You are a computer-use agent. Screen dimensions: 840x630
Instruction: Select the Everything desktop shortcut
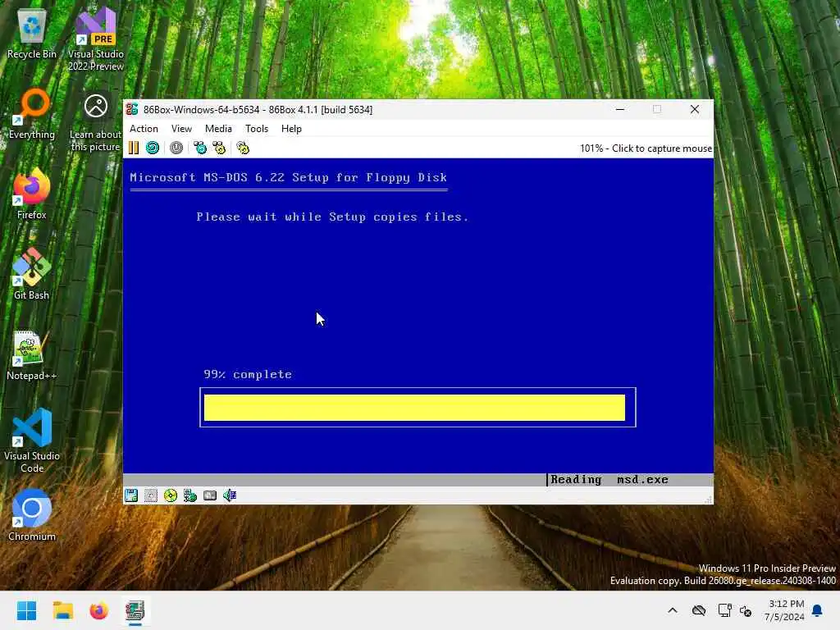[32, 114]
